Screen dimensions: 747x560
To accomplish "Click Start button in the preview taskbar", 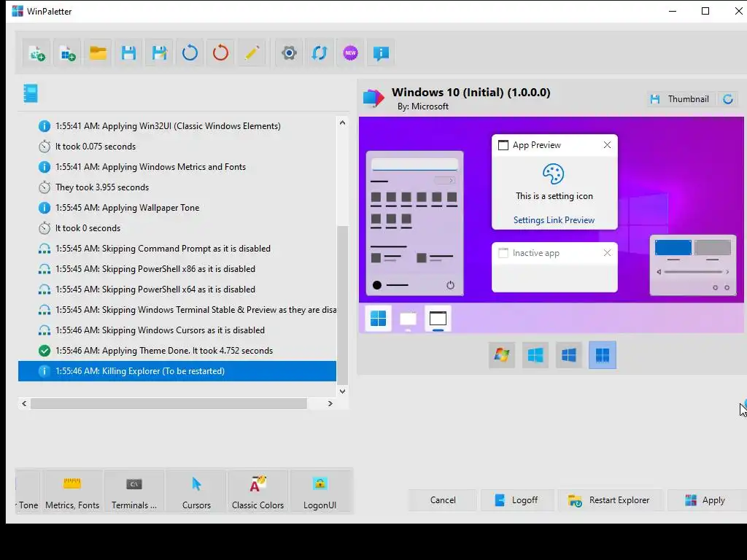I will pyautogui.click(x=378, y=318).
